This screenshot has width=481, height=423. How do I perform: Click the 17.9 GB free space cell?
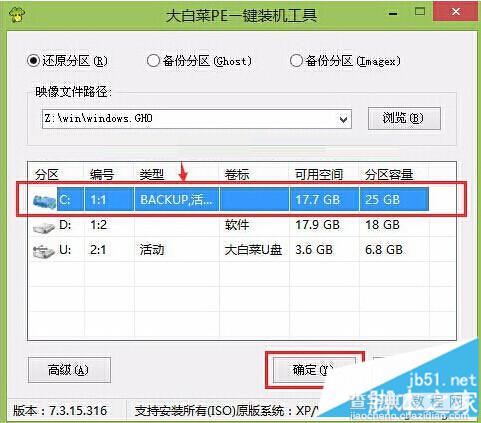[317, 225]
